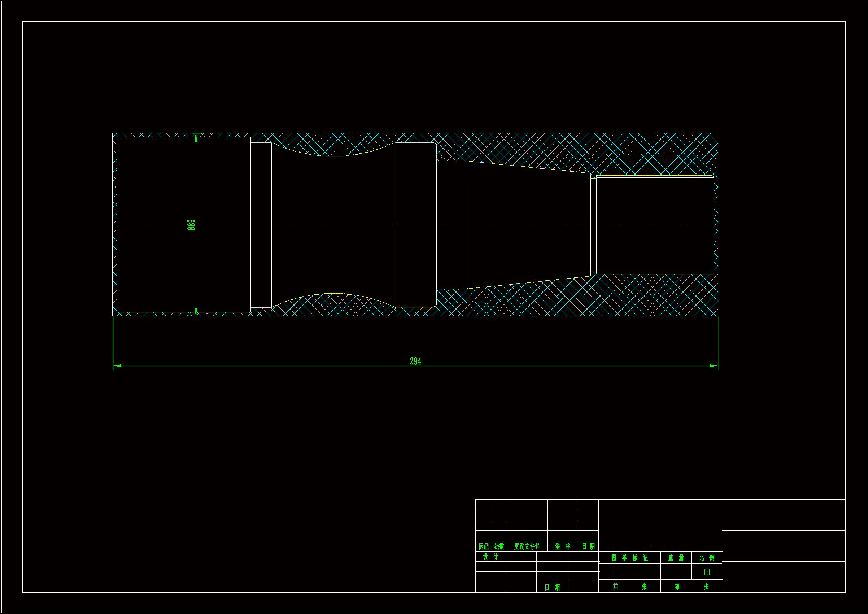Click the 标记 mark column header
Image resolution: width=868 pixels, height=614 pixels.
tap(483, 546)
